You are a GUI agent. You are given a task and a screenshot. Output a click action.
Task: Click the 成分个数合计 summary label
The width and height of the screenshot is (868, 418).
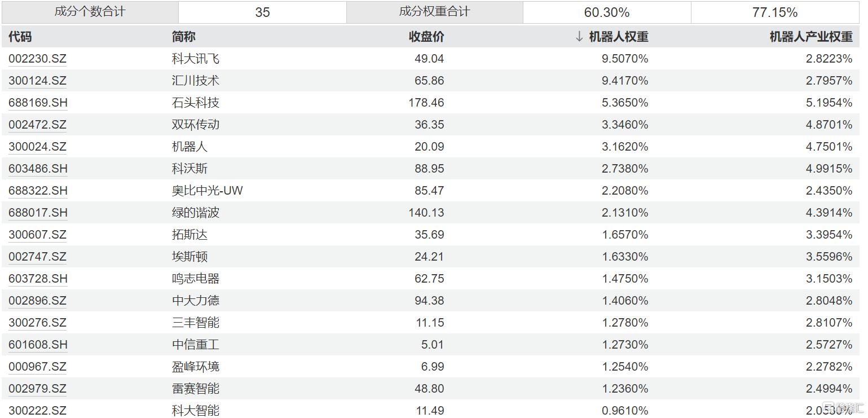click(x=90, y=12)
